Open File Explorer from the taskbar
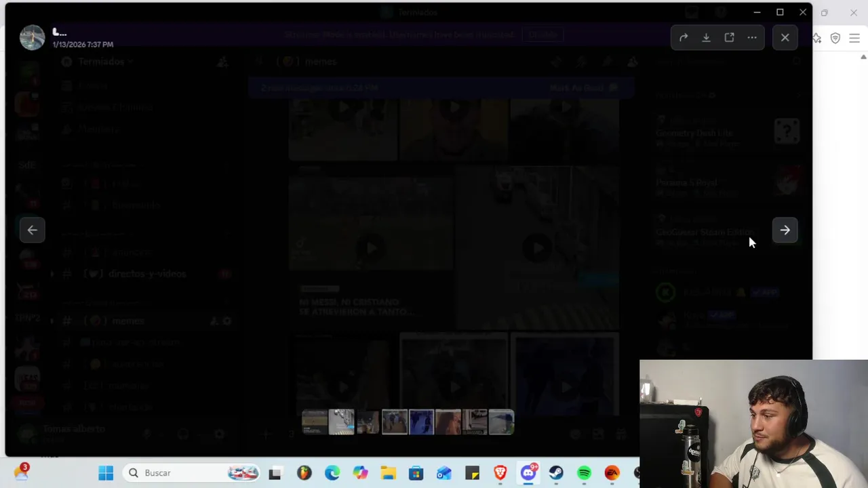Screen dimensions: 868x488 [x=388, y=473]
